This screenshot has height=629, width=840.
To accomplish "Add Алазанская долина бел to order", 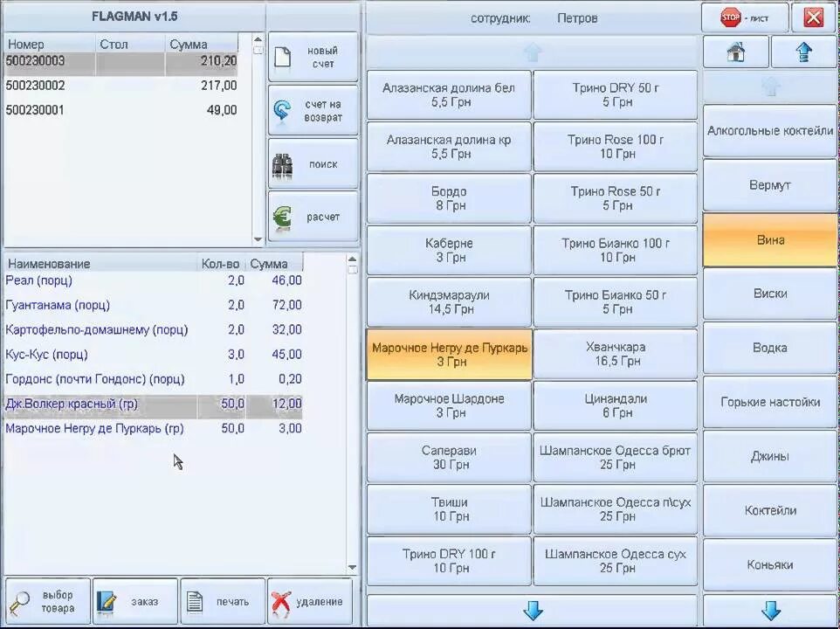I will tap(449, 95).
